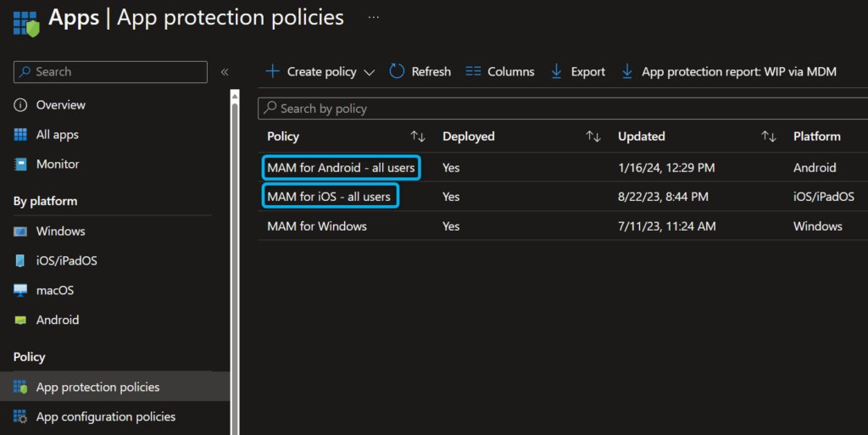Click the Overview info icon
Image resolution: width=868 pixels, height=435 pixels.
20,105
